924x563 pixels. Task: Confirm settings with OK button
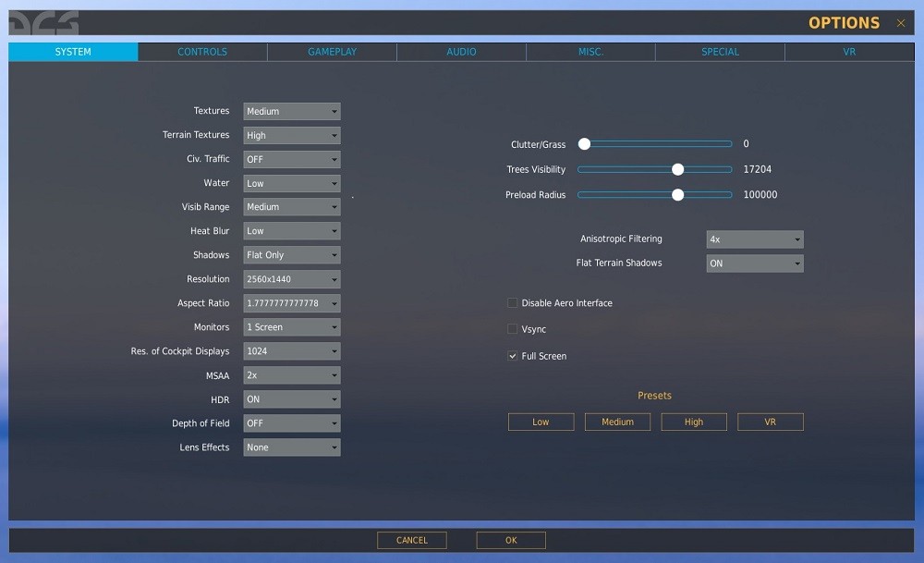coord(511,541)
